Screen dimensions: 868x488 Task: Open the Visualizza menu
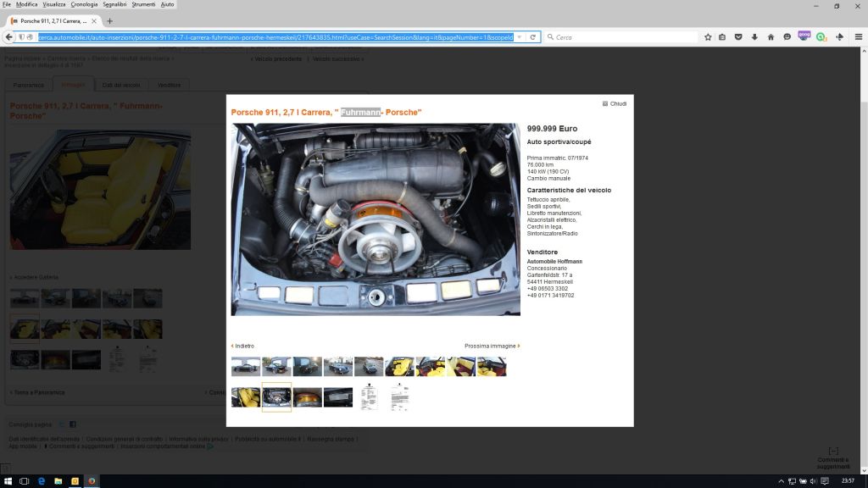[x=54, y=4]
